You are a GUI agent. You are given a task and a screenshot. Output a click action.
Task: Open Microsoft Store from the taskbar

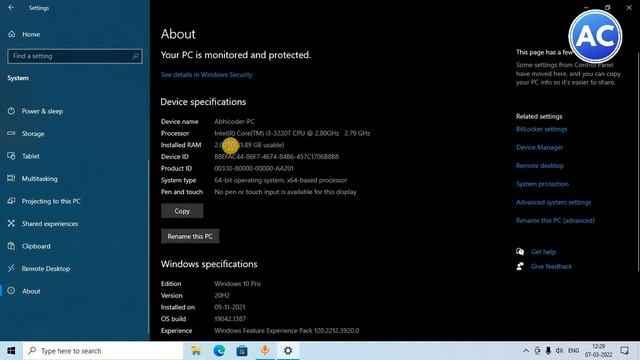242,351
